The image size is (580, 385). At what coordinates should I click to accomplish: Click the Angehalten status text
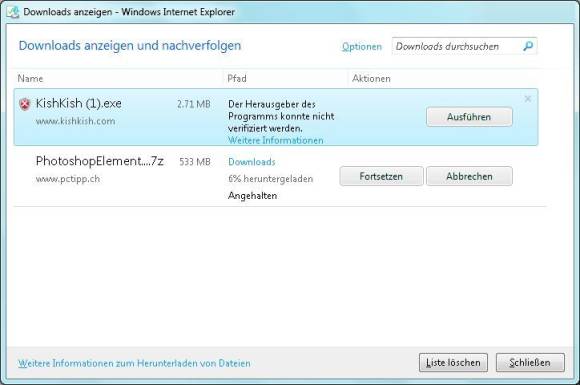coord(252,195)
